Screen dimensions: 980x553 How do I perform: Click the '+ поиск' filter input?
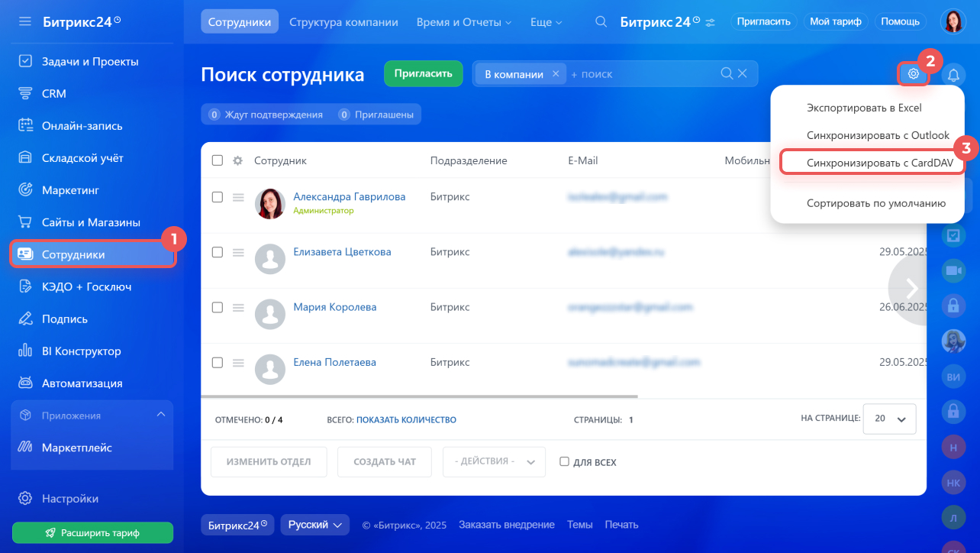click(641, 74)
